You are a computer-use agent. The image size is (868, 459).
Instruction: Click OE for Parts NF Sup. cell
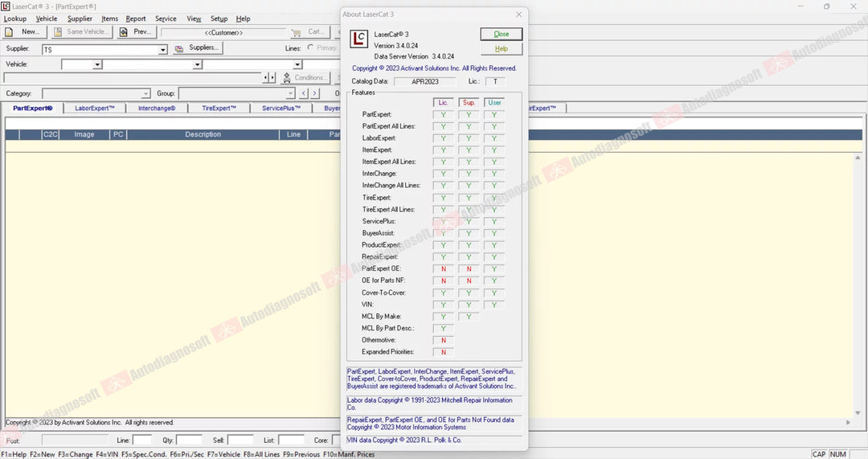469,281
